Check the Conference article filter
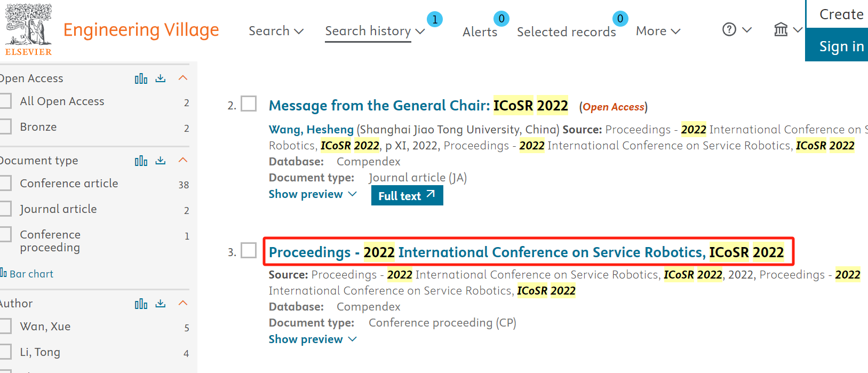Viewport: 868px width, 373px height. tap(6, 184)
